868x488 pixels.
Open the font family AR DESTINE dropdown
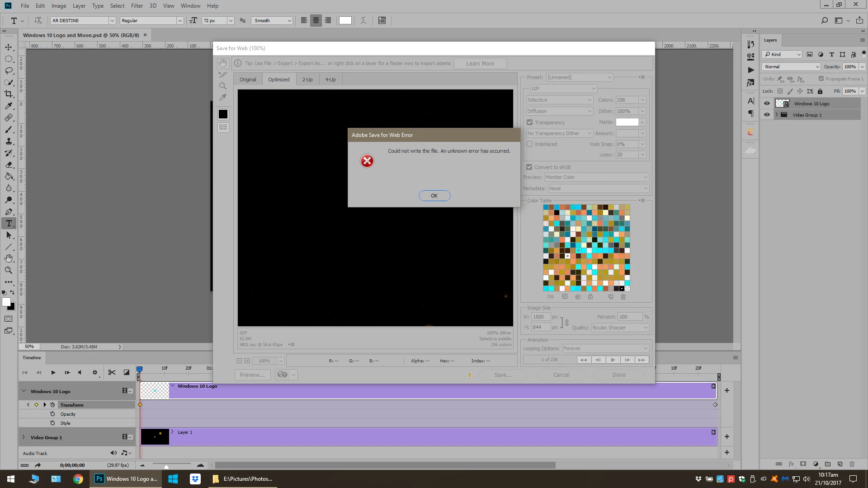(112, 20)
